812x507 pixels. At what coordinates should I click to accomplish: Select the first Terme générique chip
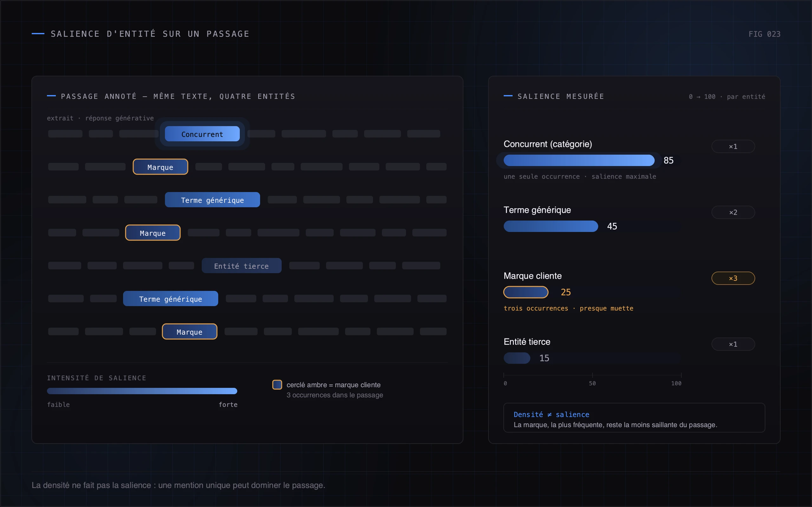pyautogui.click(x=213, y=200)
